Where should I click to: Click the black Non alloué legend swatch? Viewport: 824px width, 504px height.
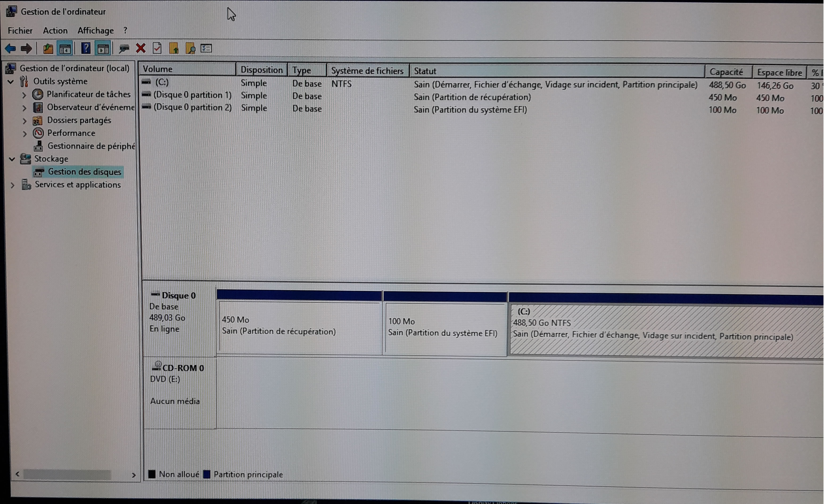tap(152, 474)
